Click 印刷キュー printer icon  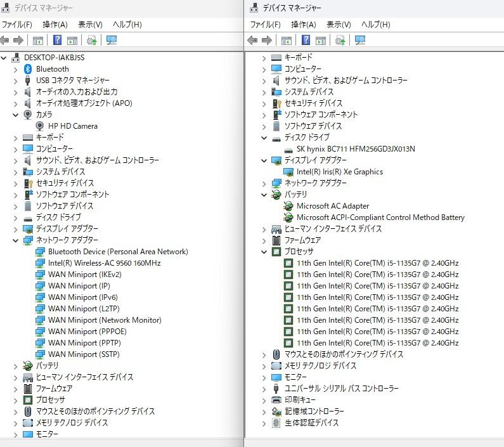pos(276,399)
